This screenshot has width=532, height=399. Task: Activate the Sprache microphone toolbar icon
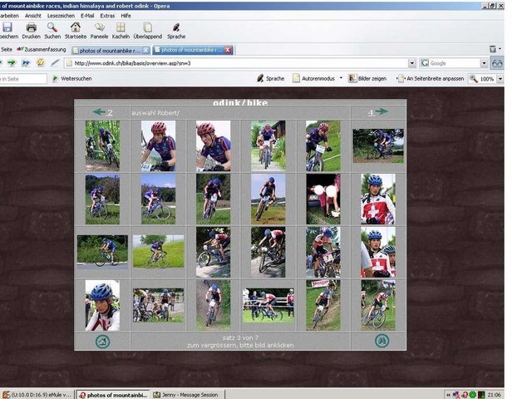pyautogui.click(x=176, y=27)
